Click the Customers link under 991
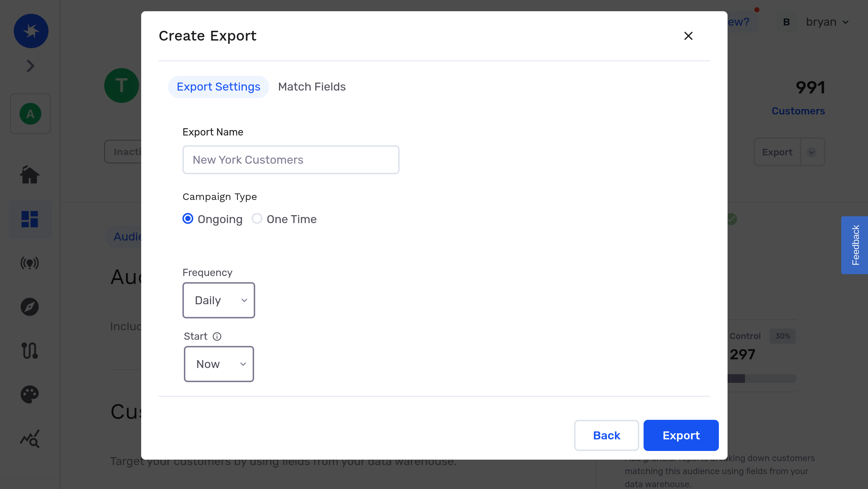Image resolution: width=868 pixels, height=489 pixels. pyautogui.click(x=798, y=111)
